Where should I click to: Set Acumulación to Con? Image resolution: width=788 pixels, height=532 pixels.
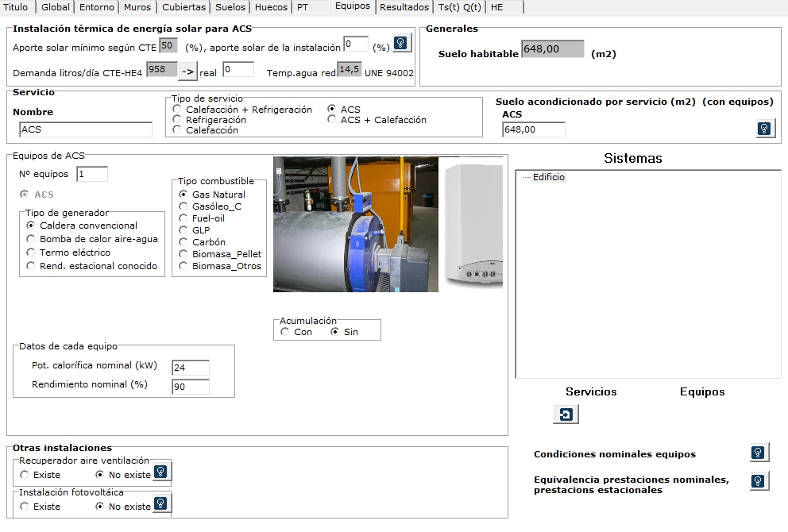(296, 332)
